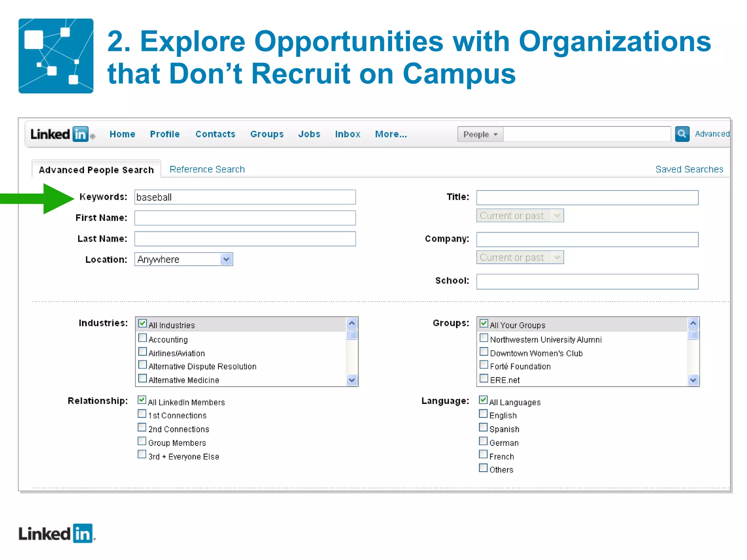The width and height of the screenshot is (747, 560).
Task: Open the Jobs menu item
Action: tap(309, 134)
